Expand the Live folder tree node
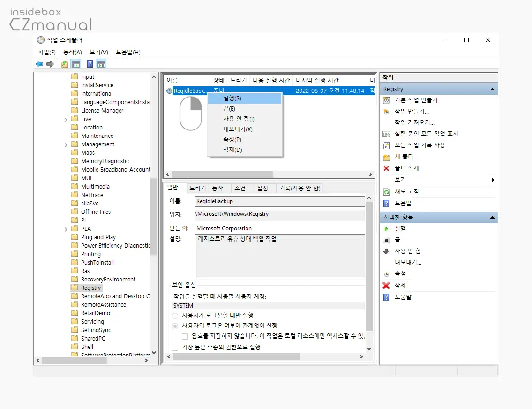532x409 pixels. click(x=66, y=120)
